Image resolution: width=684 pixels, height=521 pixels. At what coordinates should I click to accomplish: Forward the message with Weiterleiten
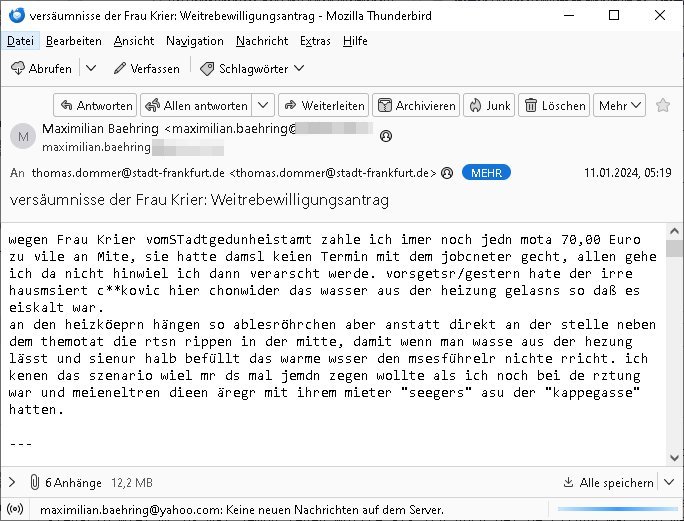point(324,105)
